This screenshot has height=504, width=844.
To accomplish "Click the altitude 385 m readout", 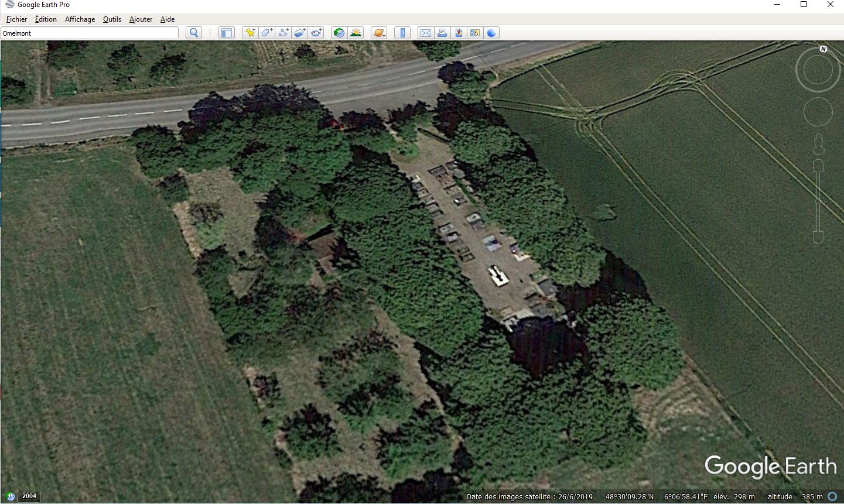I will pos(795,497).
